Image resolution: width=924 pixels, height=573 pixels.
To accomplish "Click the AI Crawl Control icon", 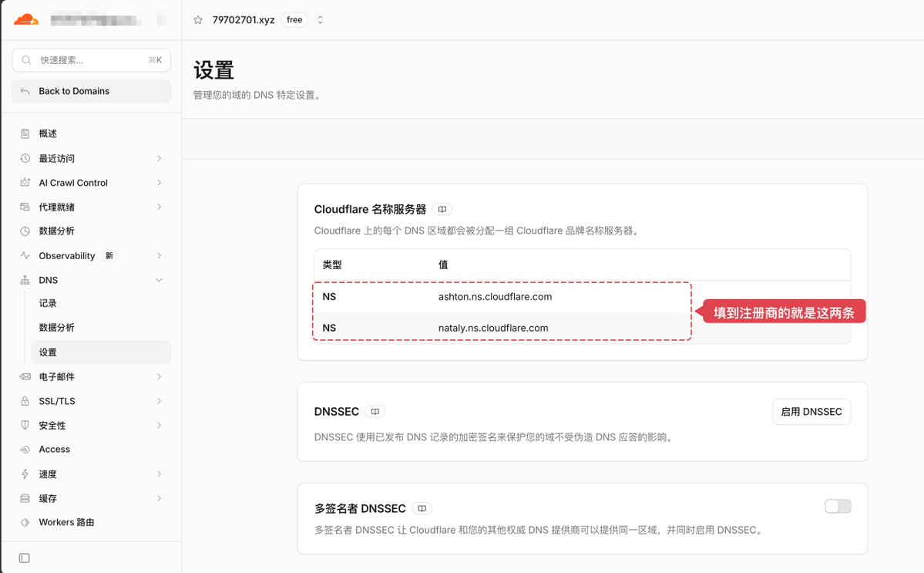I will point(25,183).
